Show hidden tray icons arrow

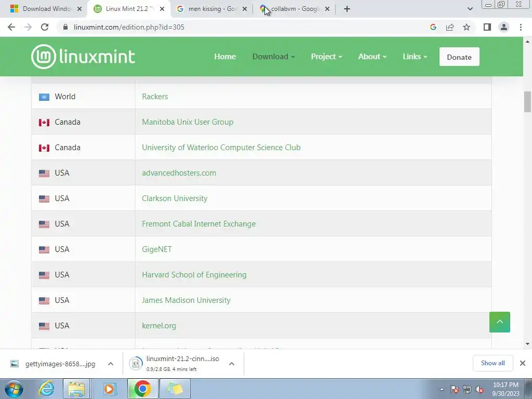tap(442, 389)
